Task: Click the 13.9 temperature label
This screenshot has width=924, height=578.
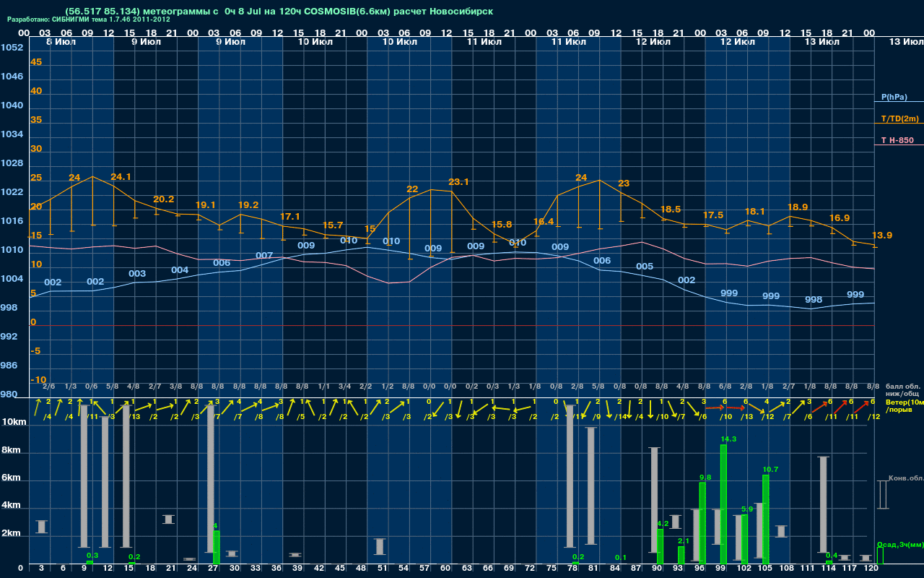Action: (x=882, y=236)
